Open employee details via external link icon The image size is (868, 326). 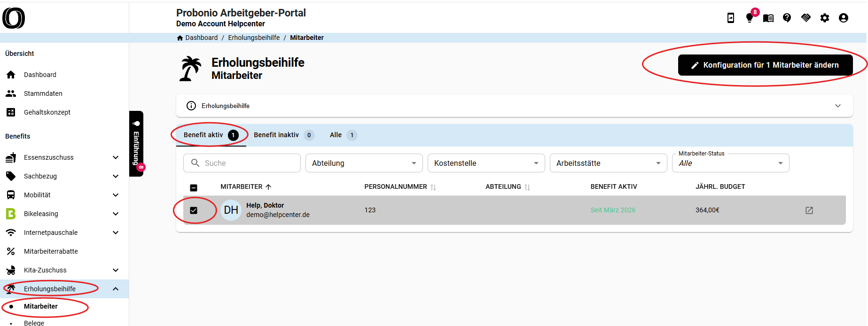(809, 210)
